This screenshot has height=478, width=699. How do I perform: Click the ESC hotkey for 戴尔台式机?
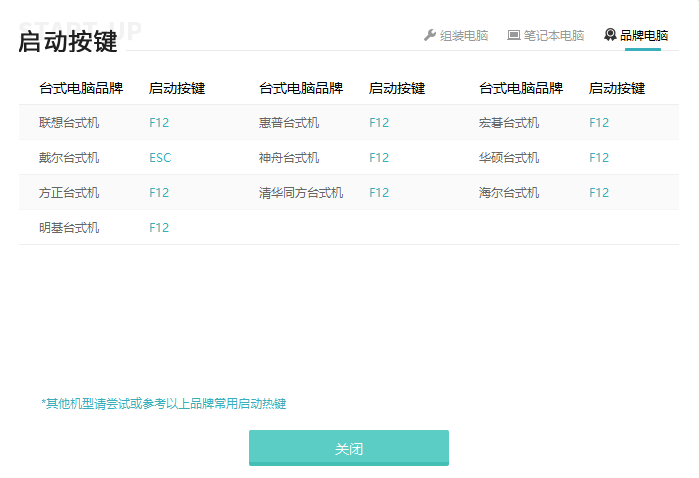pyautogui.click(x=160, y=158)
